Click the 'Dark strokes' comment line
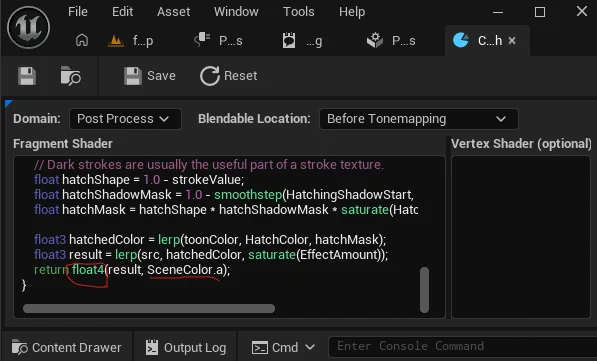Screen dimensions: 597x361 [x=209, y=165]
